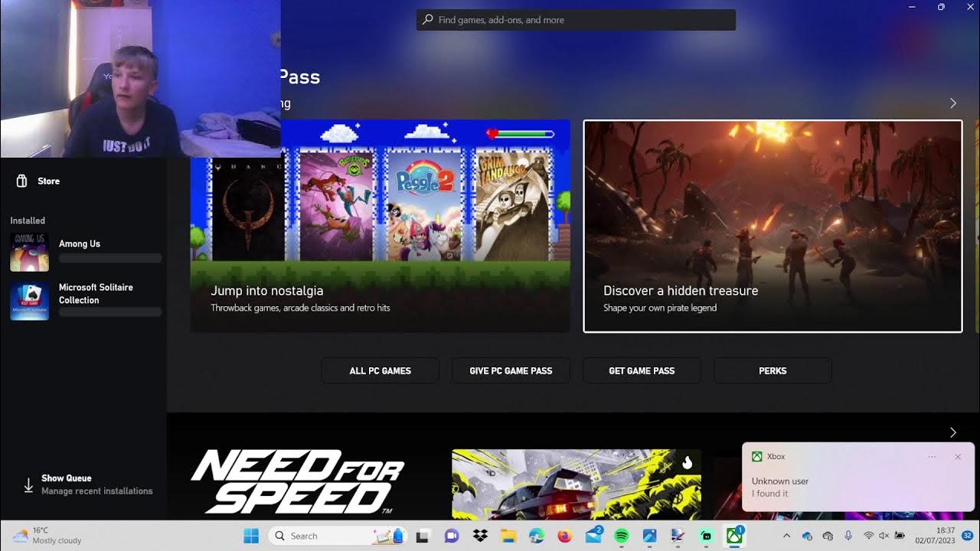Dismiss the Xbox notification
The height and width of the screenshot is (551, 980).
tap(958, 457)
